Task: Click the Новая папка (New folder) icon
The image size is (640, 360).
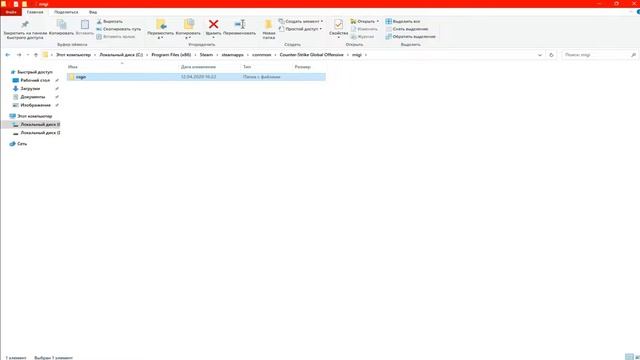Action: tap(269, 24)
